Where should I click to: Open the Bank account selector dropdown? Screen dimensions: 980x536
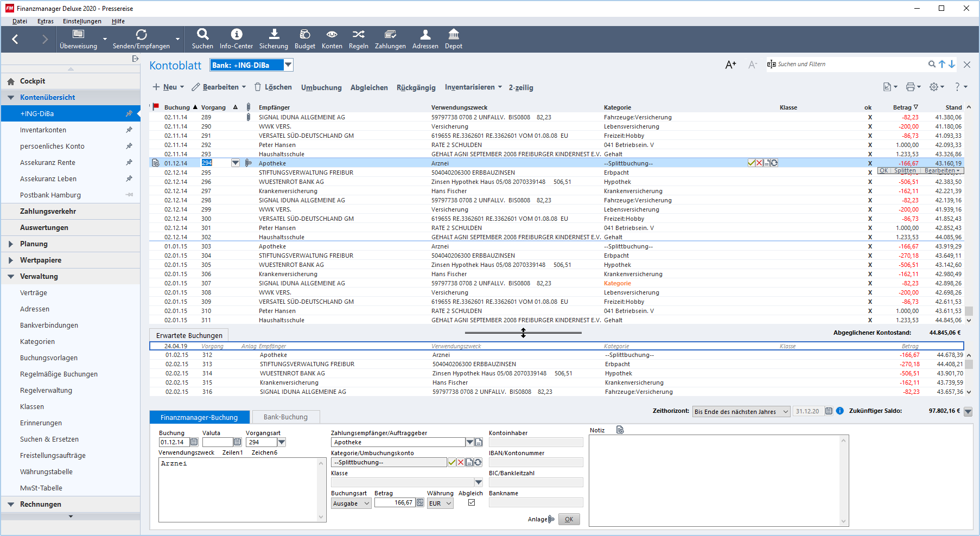(288, 65)
